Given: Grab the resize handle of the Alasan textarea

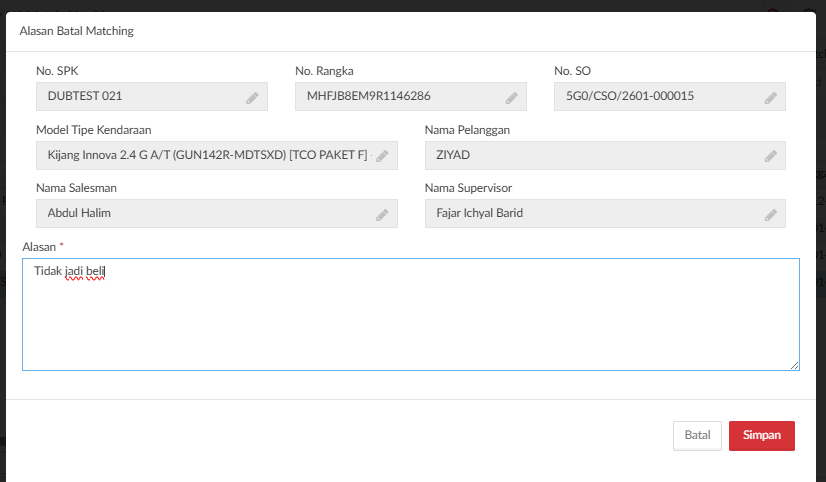Looking at the screenshot, I should pyautogui.click(x=795, y=366).
